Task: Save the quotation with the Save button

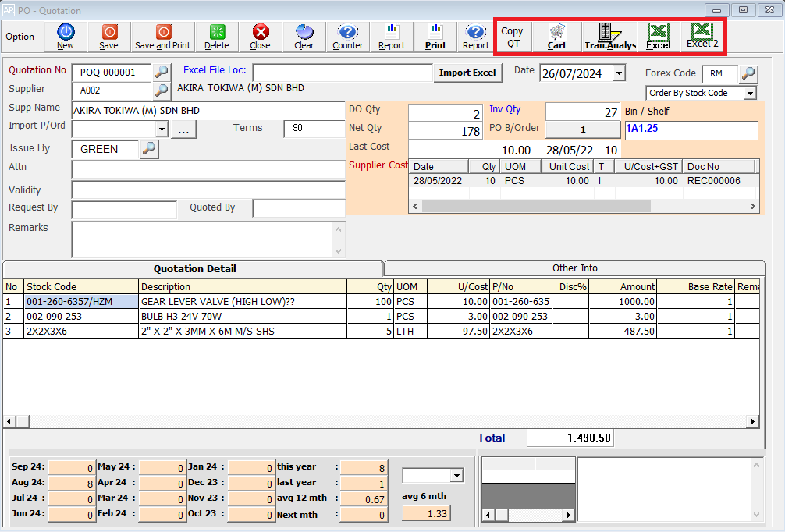Action: pyautogui.click(x=108, y=37)
